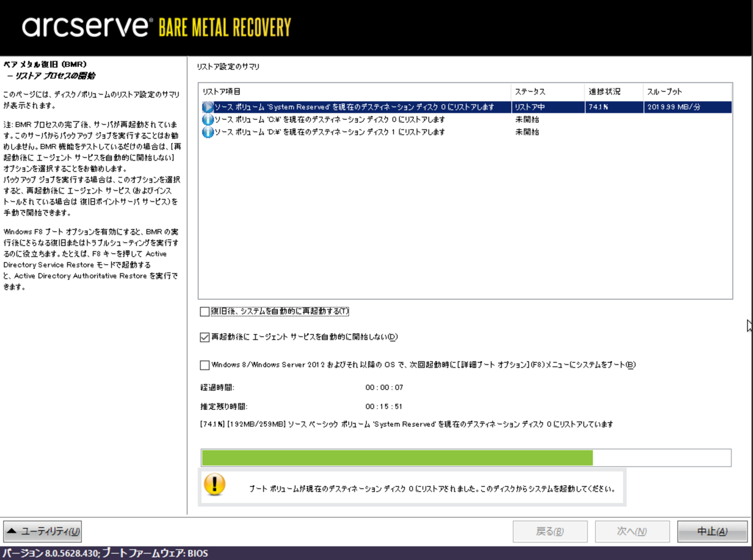Image resolution: width=753 pixels, height=560 pixels.
Task: Uncheck do not start agent service option
Action: click(205, 337)
